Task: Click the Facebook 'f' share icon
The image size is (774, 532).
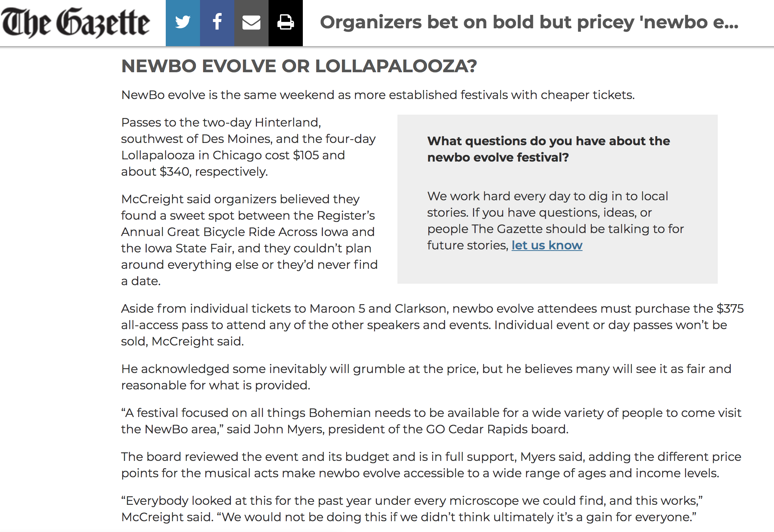Action: [217, 22]
